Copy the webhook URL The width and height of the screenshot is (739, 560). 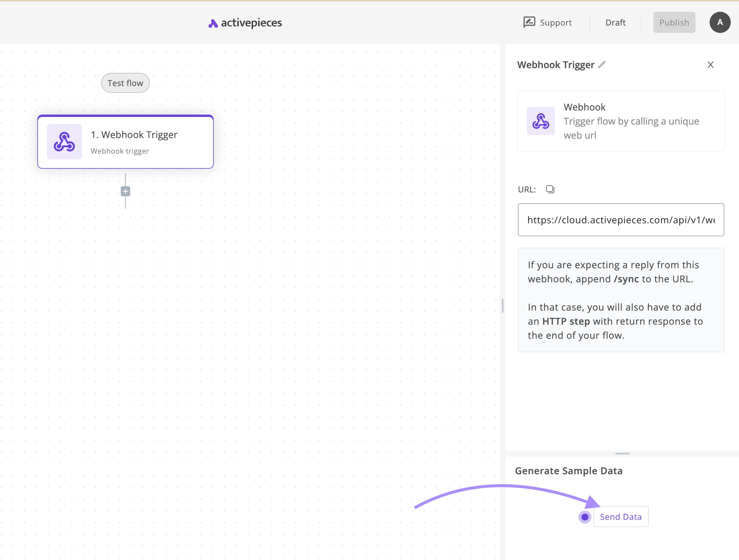click(x=550, y=189)
